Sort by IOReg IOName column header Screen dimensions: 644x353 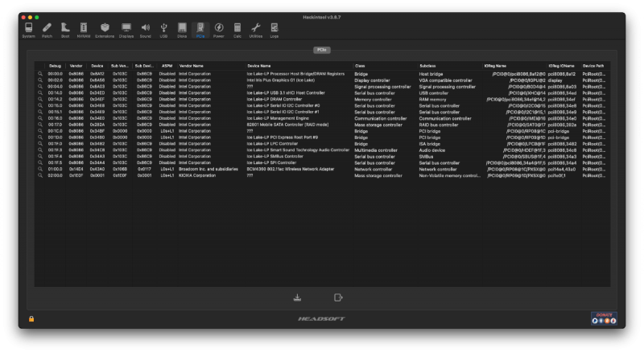point(563,66)
